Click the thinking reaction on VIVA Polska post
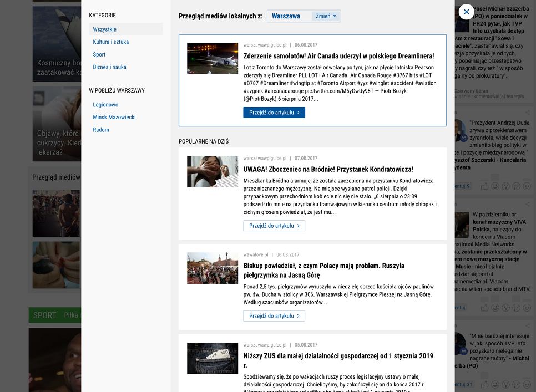This screenshot has width=536, height=392. point(517,308)
